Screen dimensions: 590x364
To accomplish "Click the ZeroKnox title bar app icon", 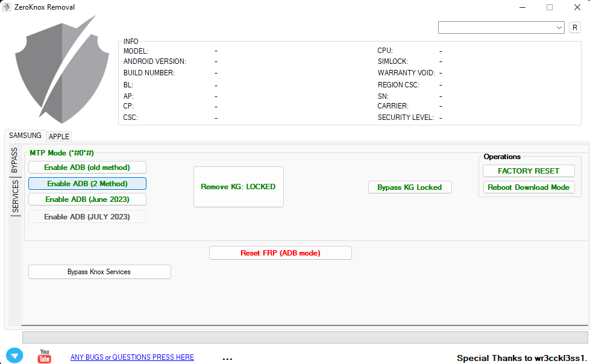I will pyautogui.click(x=7, y=7).
